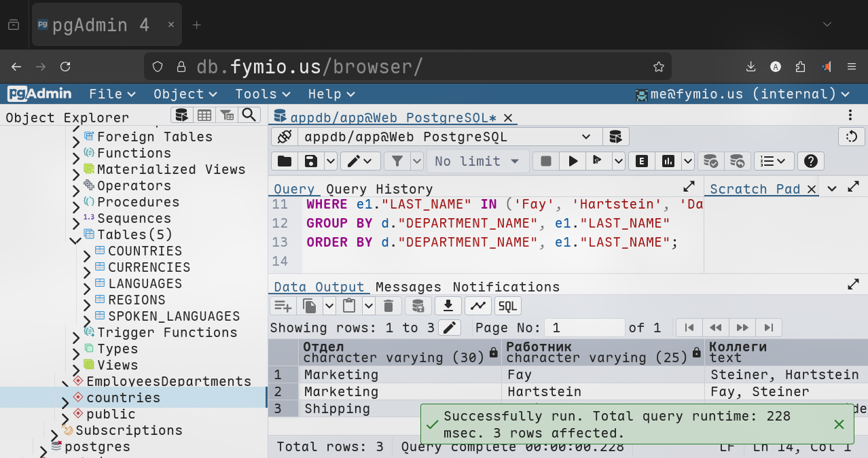This screenshot has width=868, height=458.
Task: Click the Explain query button
Action: 641,161
